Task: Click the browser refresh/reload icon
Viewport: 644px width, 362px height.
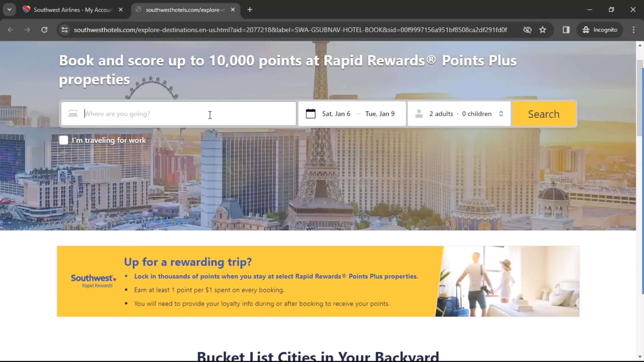Action: 44,29
